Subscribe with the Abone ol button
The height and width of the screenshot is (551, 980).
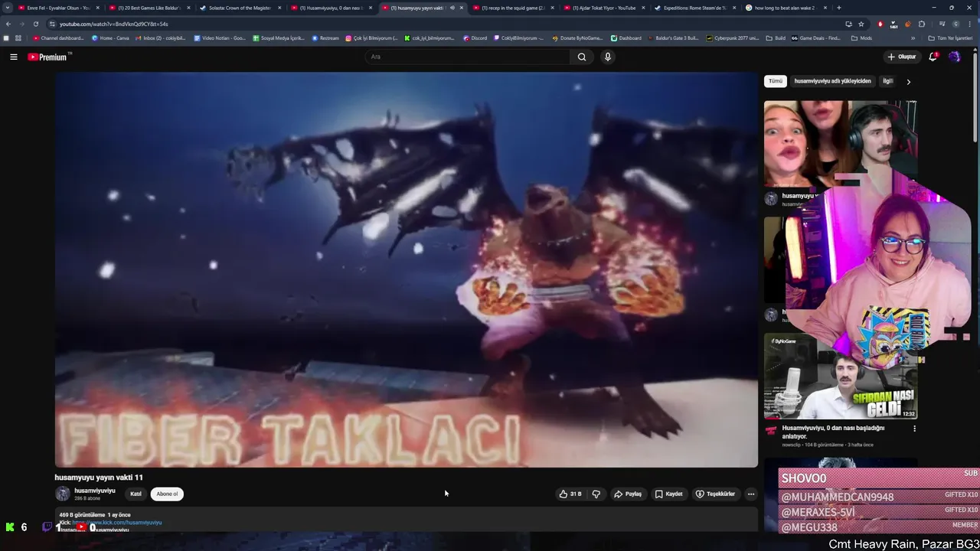(167, 494)
